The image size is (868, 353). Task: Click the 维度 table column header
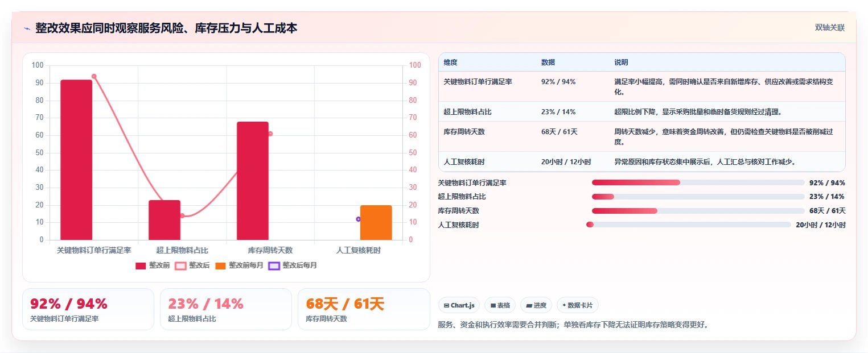450,63
